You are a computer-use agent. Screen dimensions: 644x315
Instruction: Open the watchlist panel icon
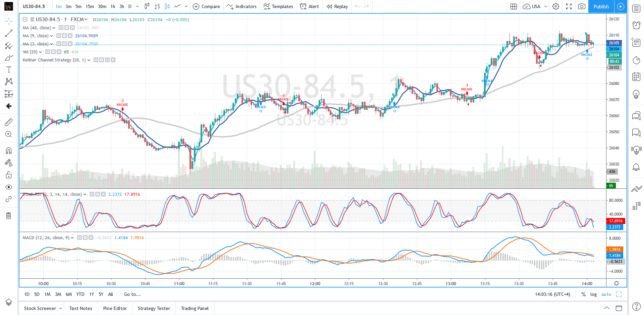(x=636, y=9)
